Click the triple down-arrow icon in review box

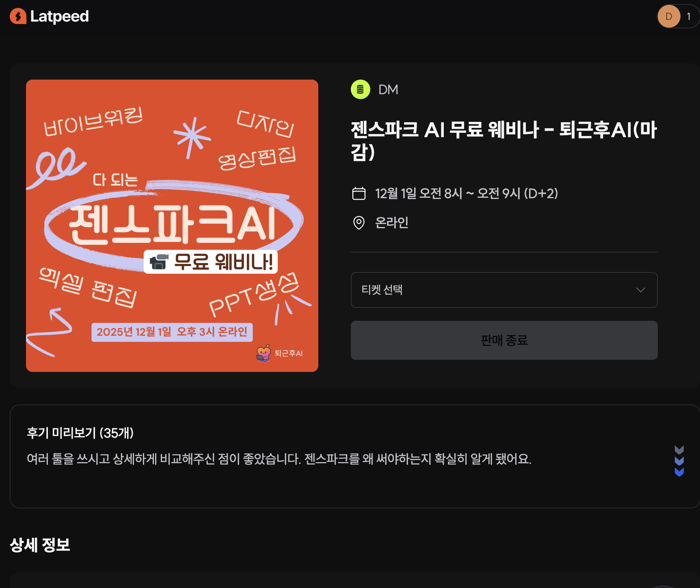click(679, 460)
